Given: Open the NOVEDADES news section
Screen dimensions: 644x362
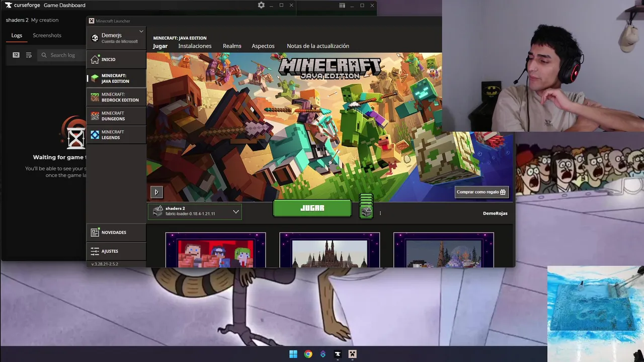Looking at the screenshot, I should [x=116, y=232].
